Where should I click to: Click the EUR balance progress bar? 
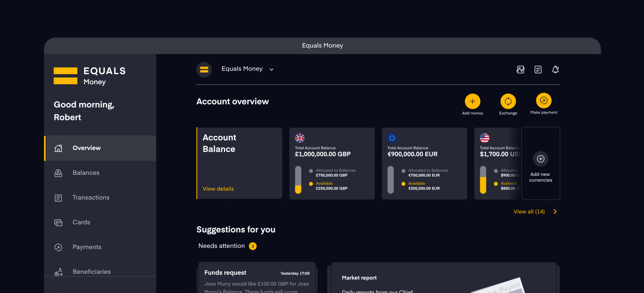coord(391,180)
